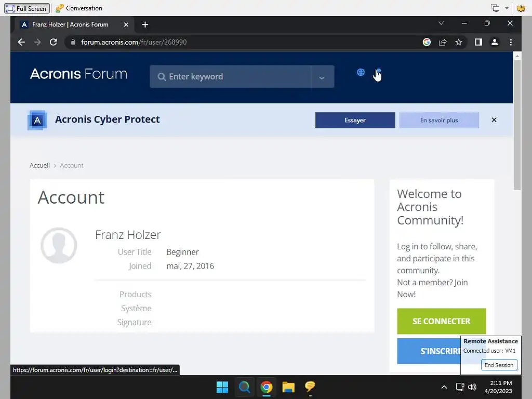The width and height of the screenshot is (532, 399).
Task: Click the scrollbar up arrow
Action: 517,56
